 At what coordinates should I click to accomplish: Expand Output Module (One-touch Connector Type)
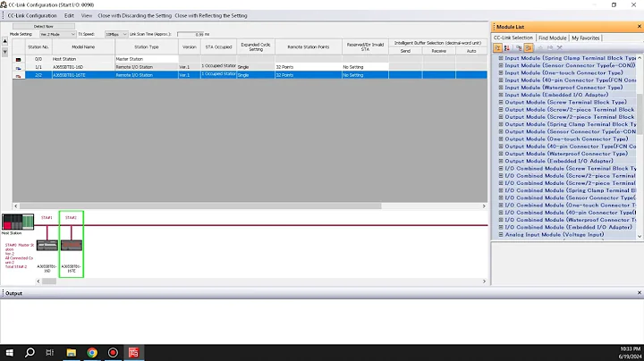[501, 139]
